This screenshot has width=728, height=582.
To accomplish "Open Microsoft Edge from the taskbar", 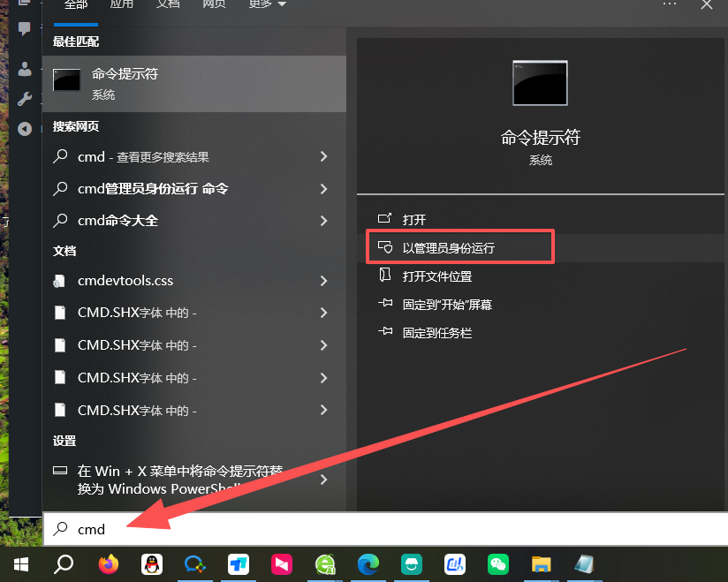I will click(368, 564).
